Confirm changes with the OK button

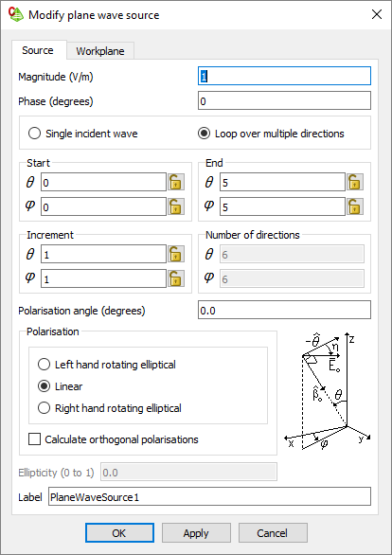point(119,532)
